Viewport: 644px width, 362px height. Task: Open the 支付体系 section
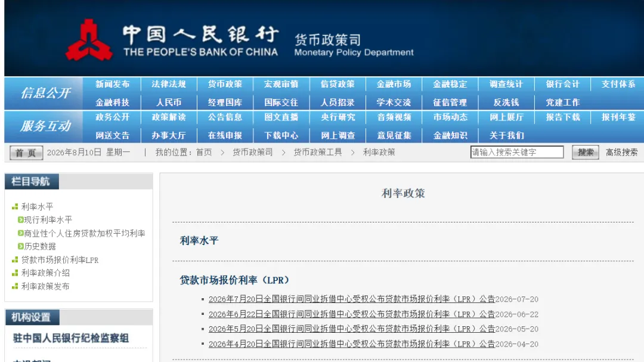pos(618,84)
